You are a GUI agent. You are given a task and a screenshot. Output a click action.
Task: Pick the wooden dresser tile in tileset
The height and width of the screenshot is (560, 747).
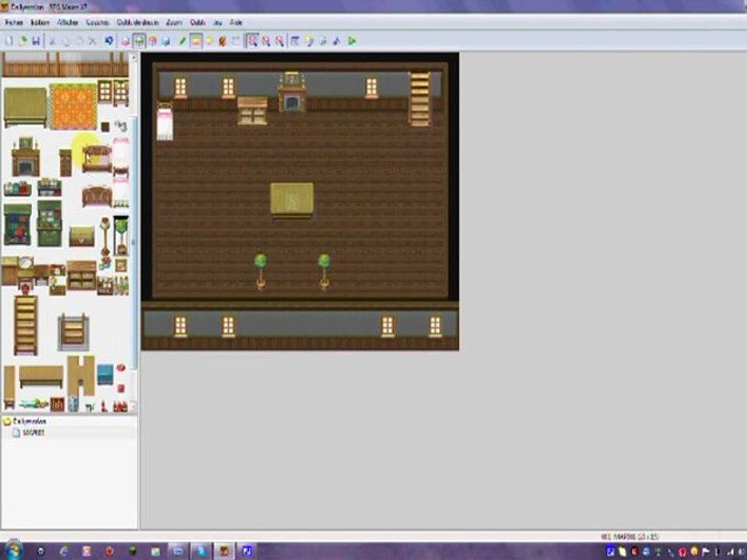click(81, 275)
